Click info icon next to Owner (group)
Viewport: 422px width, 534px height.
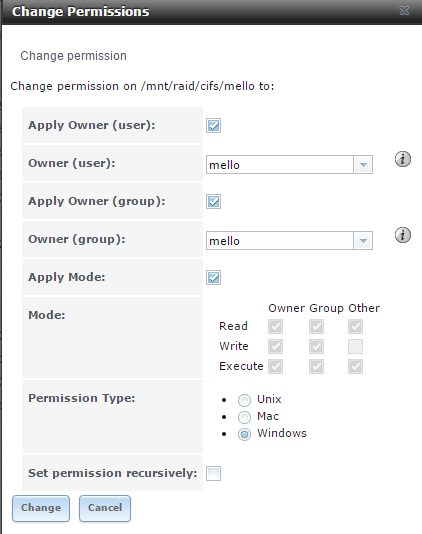pyautogui.click(x=403, y=235)
